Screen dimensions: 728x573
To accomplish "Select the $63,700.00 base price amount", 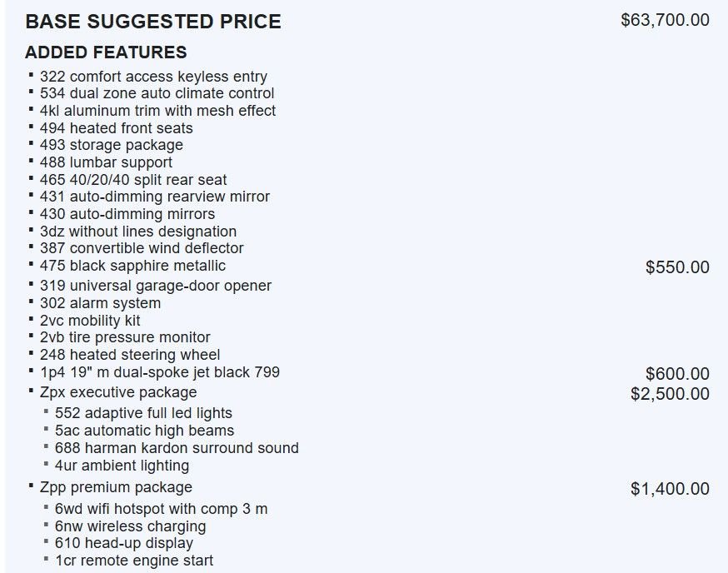I will [x=665, y=20].
